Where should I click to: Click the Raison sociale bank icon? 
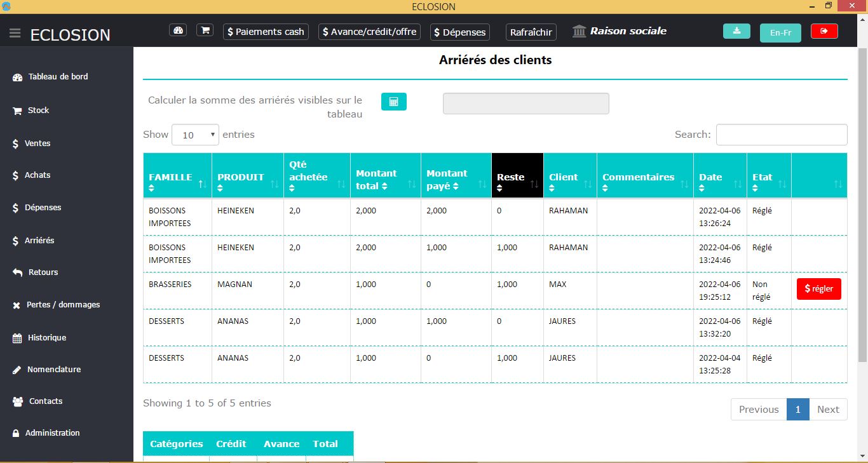pos(579,31)
